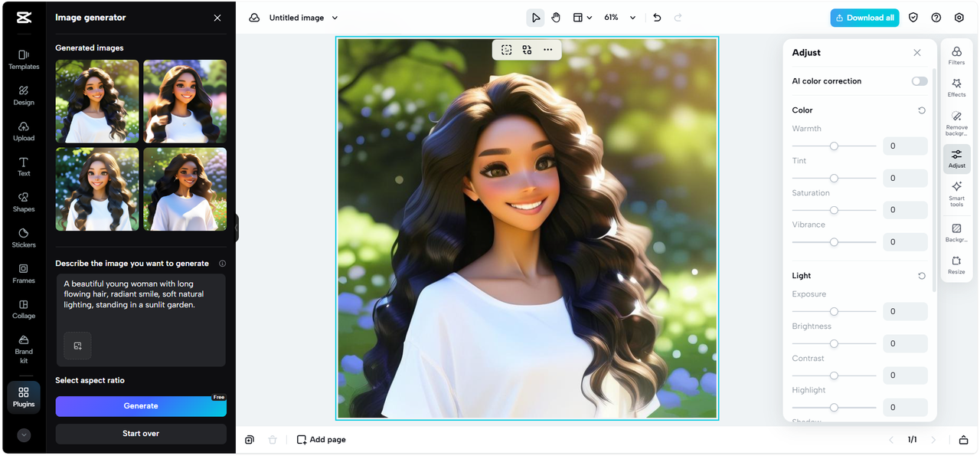The height and width of the screenshot is (456, 980).
Task: Open the Stickers panel in sidebar
Action: 24,238
